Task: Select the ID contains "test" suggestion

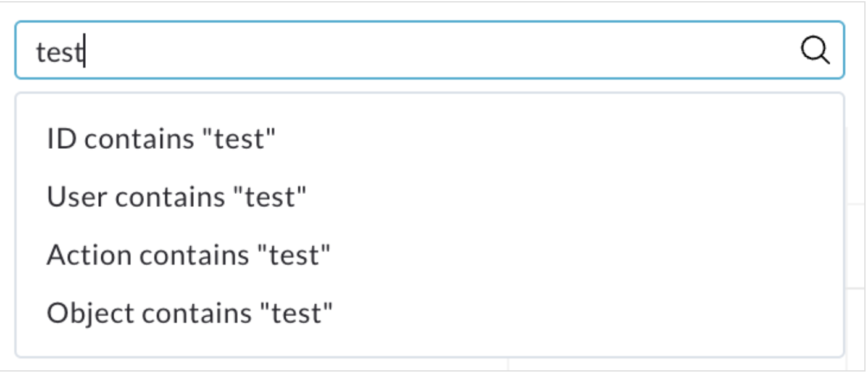Action: pos(429,139)
